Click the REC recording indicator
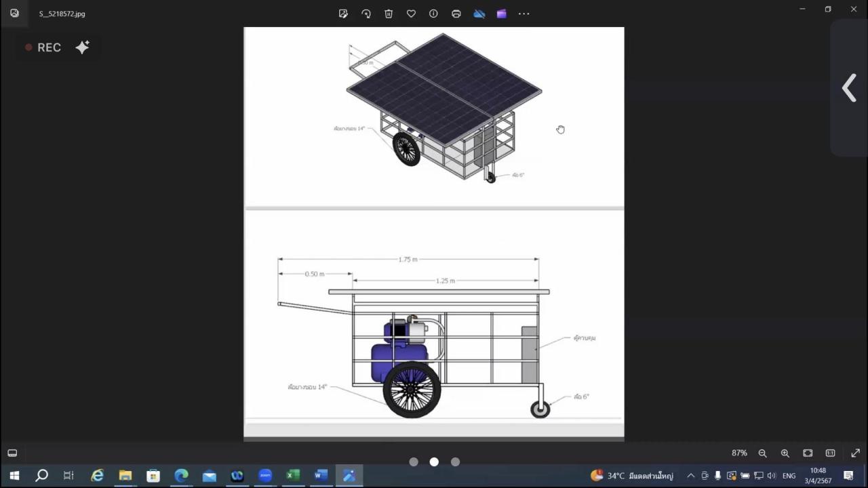Image resolution: width=868 pixels, height=488 pixels. [43, 47]
